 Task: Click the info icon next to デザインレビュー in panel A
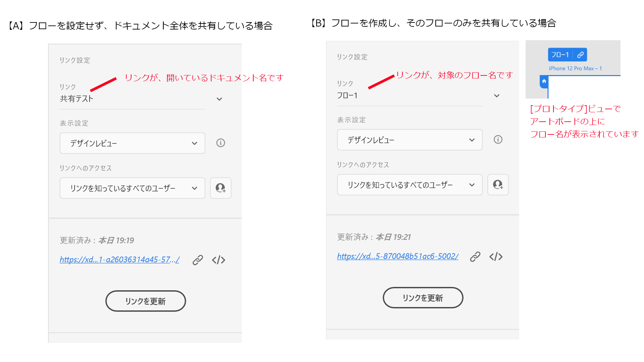tap(220, 143)
